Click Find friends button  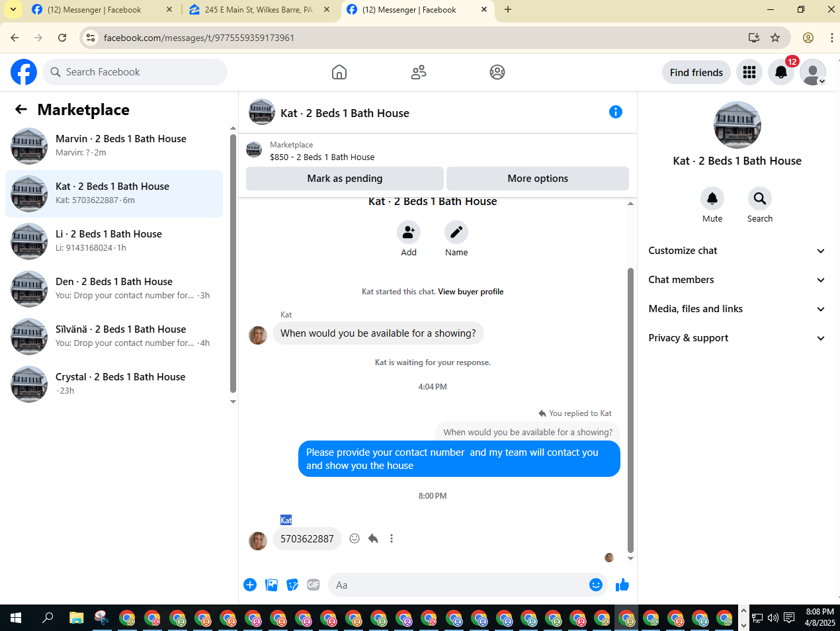tap(696, 73)
